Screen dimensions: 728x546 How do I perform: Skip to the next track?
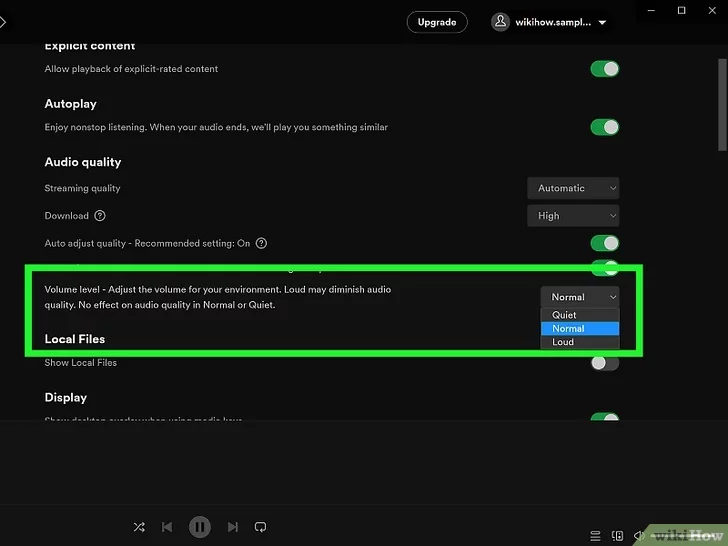232,527
